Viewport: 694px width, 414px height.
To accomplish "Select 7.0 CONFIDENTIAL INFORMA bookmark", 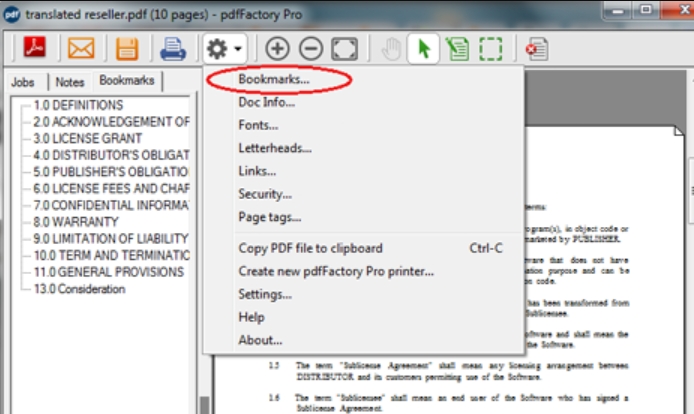I will 112,205.
